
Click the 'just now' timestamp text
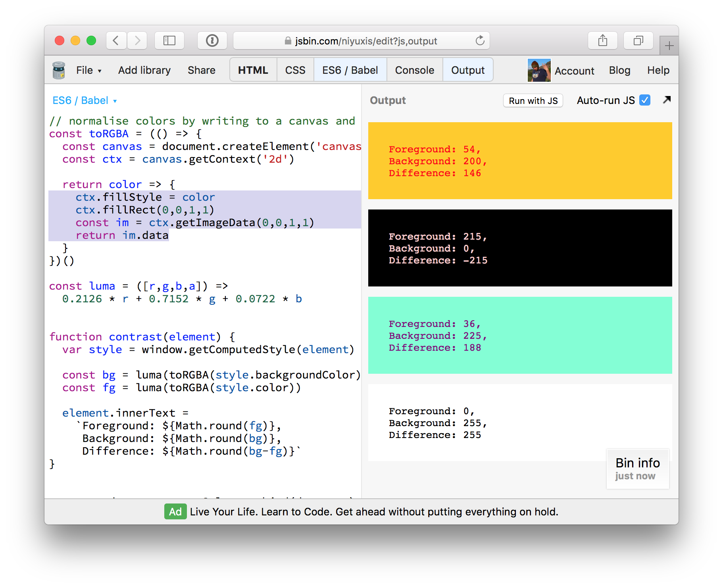635,476
